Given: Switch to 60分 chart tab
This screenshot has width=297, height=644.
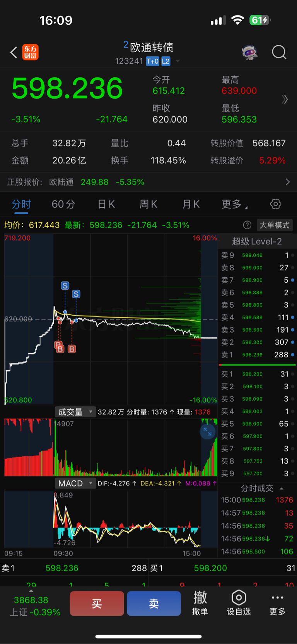Looking at the screenshot, I should [x=63, y=204].
